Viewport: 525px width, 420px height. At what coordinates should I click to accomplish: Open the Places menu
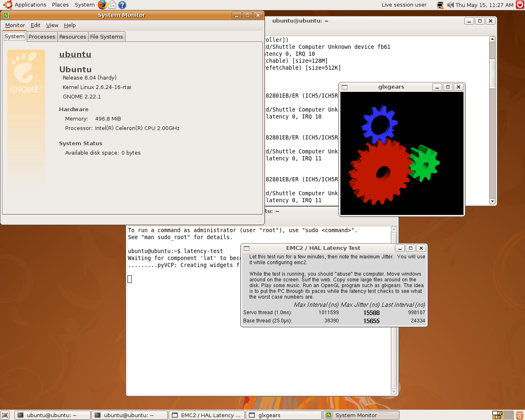point(60,5)
